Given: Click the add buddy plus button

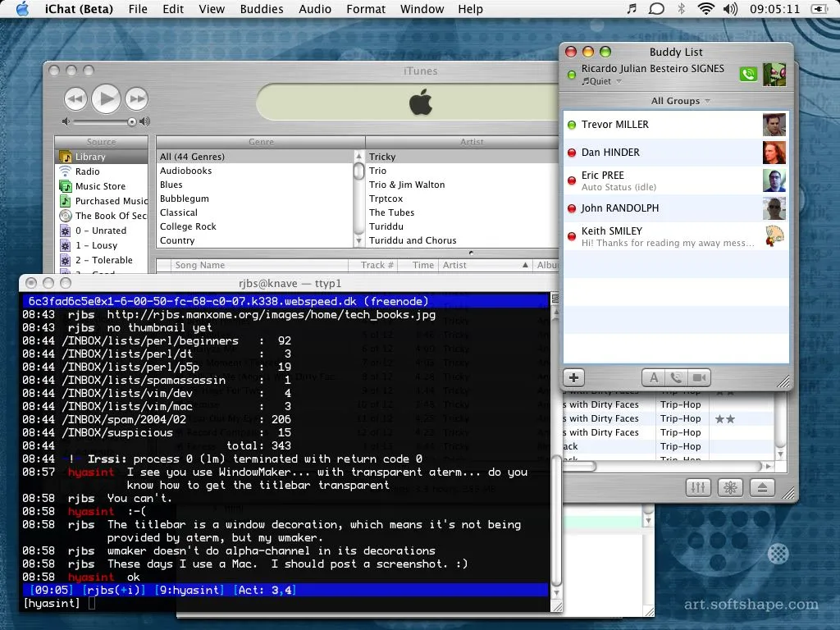Looking at the screenshot, I should point(573,377).
